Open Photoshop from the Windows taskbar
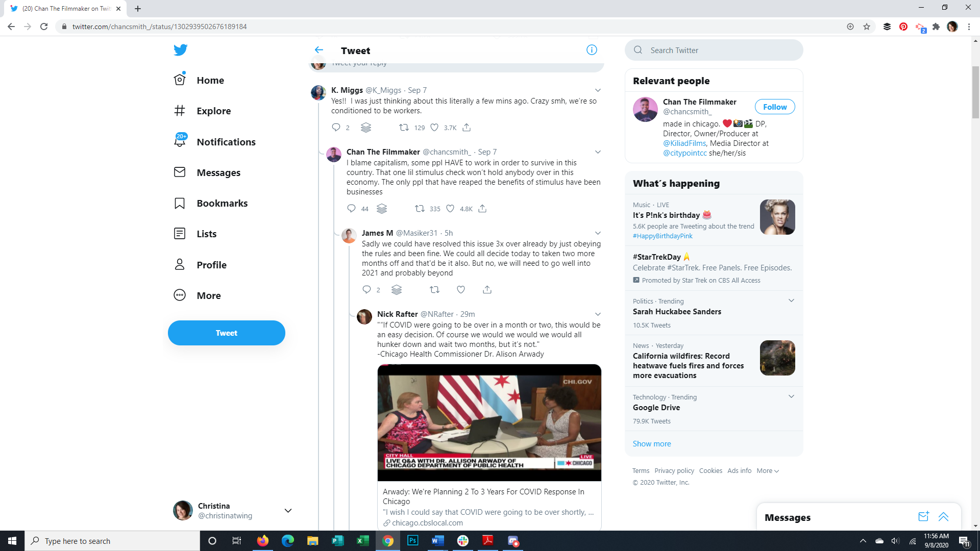Screen dimensions: 980x551 [412, 541]
